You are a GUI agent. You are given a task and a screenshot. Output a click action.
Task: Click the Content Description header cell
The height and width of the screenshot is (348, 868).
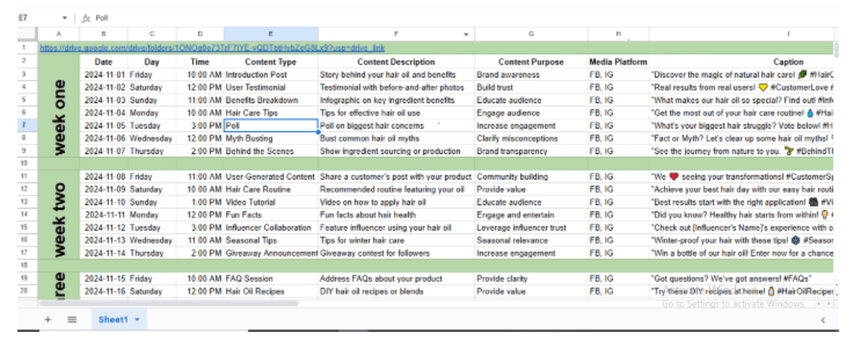396,62
